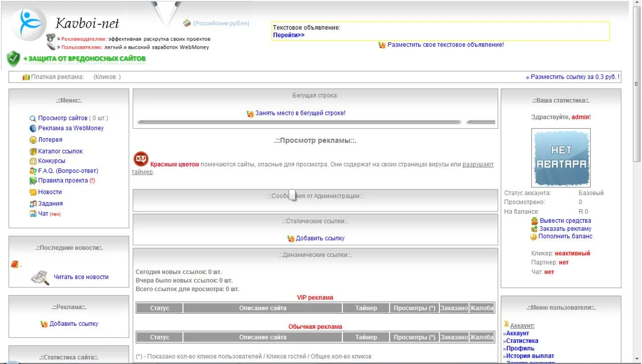Click the icon beside Занять место в бегущей строке
The height and width of the screenshot is (364, 642).
click(x=250, y=114)
